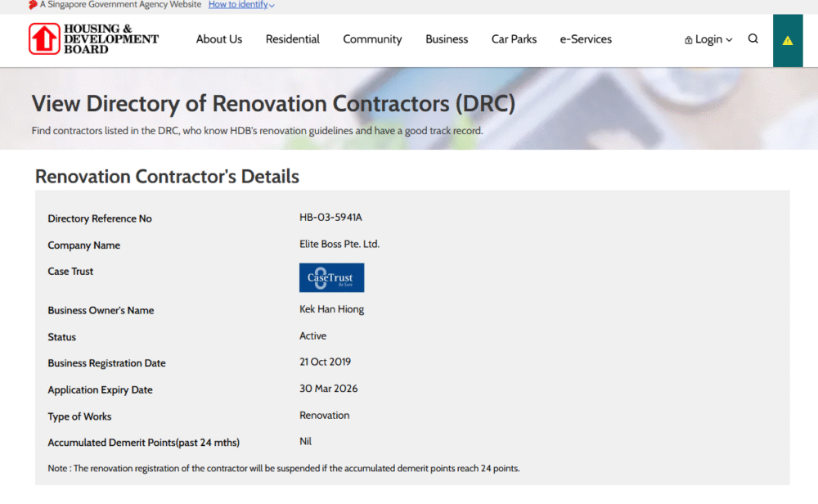This screenshot has height=504, width=818.
Task: Open the About Us menu
Action: [x=219, y=39]
